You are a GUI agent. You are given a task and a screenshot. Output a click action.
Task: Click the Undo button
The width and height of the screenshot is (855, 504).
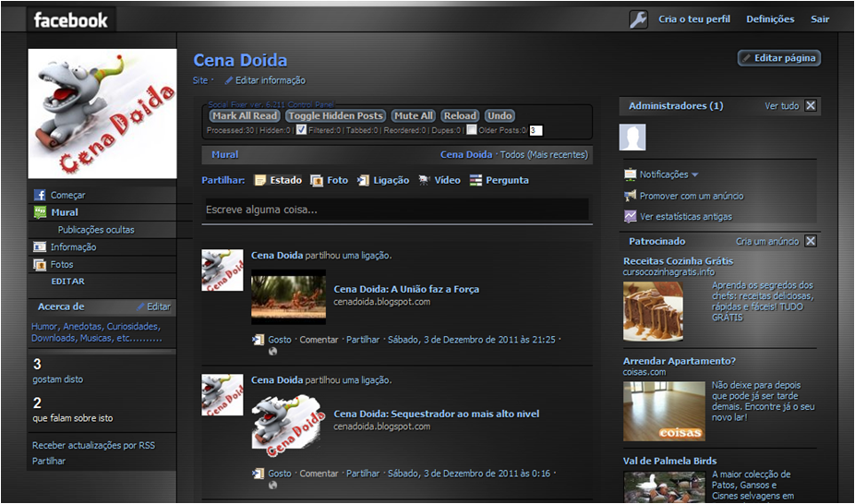(x=500, y=115)
